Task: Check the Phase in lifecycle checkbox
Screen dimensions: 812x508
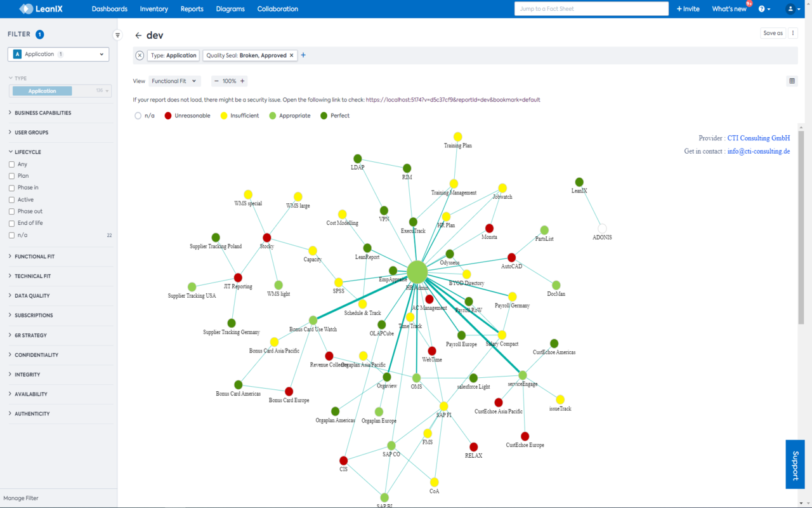Action: pyautogui.click(x=11, y=188)
